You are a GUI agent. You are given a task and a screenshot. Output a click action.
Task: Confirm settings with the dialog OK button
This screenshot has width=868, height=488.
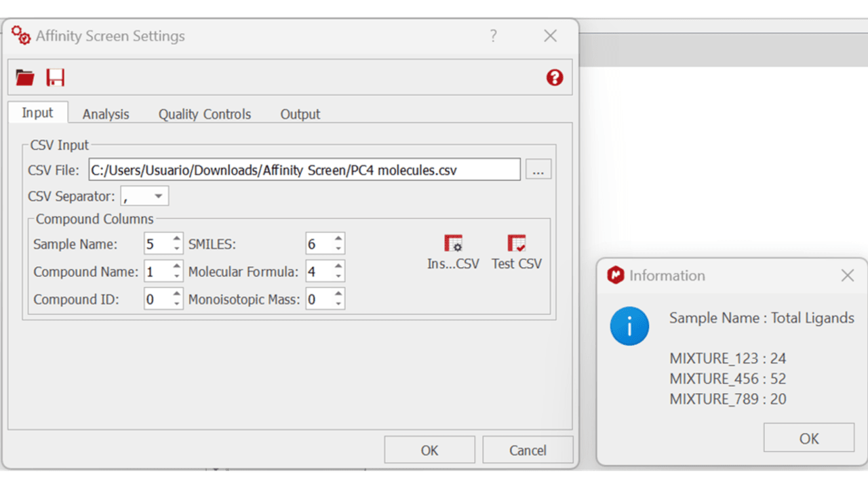tap(429, 450)
